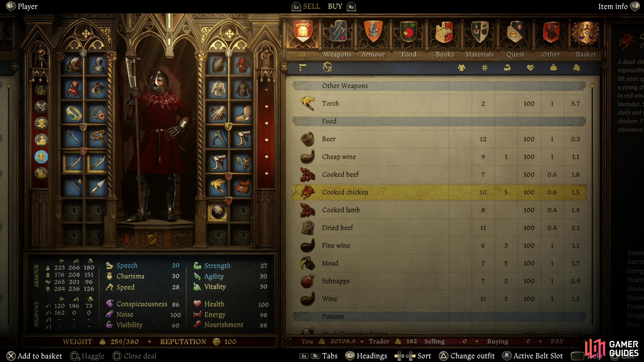
Task: Click the Change outfit button
Action: [x=467, y=356]
